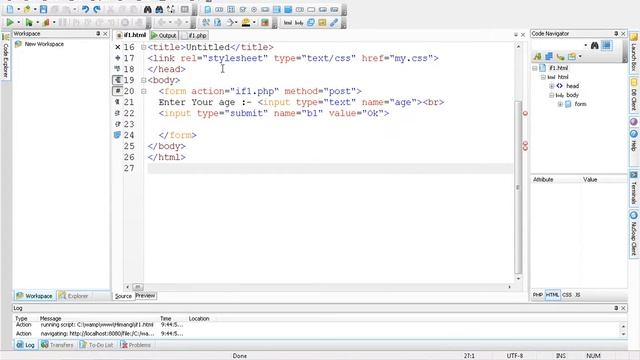Open the Transfers tab in bottom panel
This screenshot has width=640, height=360.
coord(58,345)
